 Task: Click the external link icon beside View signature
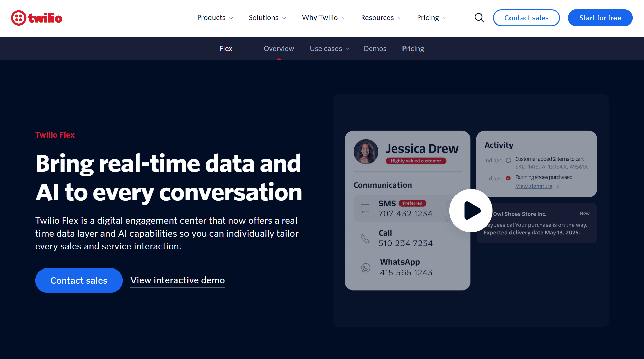557,186
